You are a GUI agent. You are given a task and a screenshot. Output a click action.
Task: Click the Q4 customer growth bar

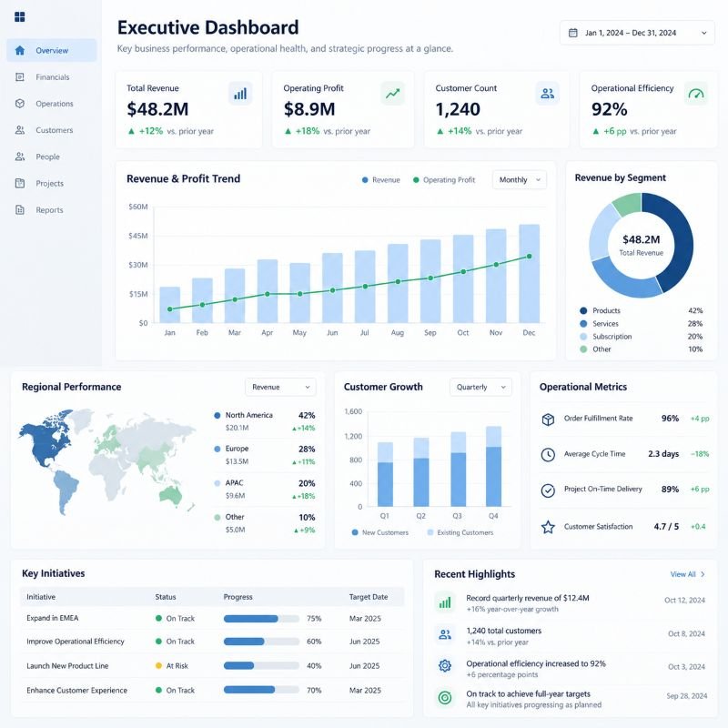pos(493,466)
